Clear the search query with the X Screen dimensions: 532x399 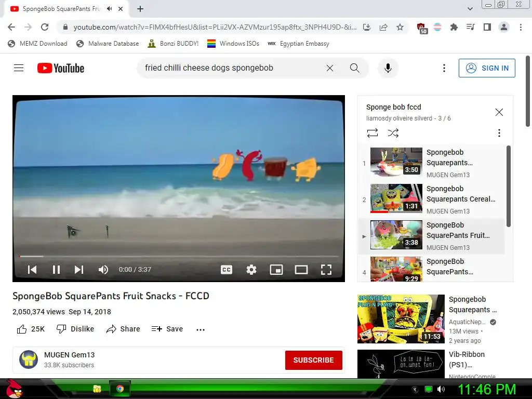tap(330, 68)
